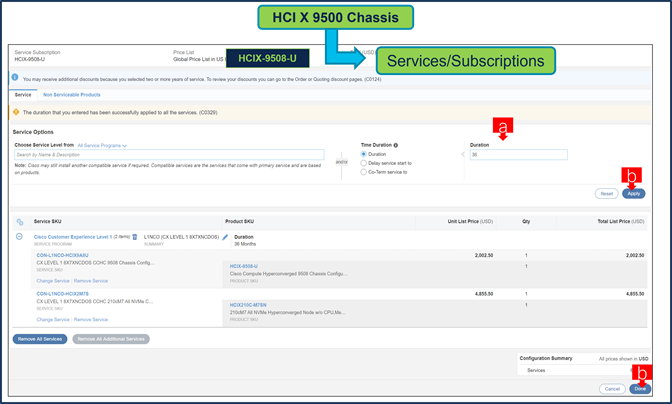
Task: Click the Configuration Summary heading
Action: pyautogui.click(x=546, y=358)
